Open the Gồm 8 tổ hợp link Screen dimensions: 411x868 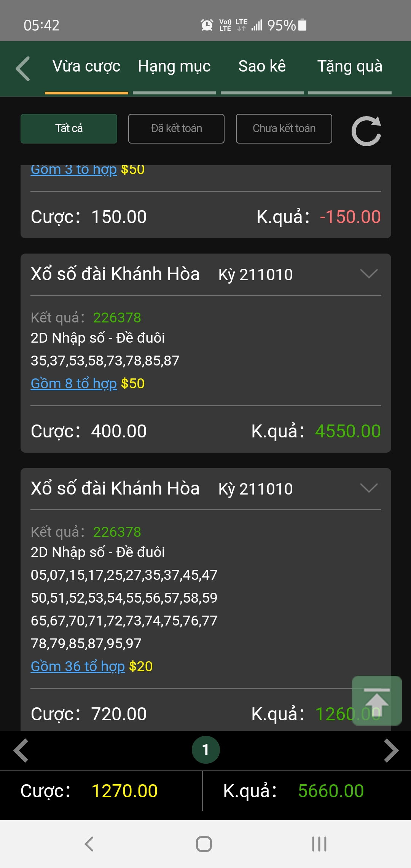pos(73,383)
